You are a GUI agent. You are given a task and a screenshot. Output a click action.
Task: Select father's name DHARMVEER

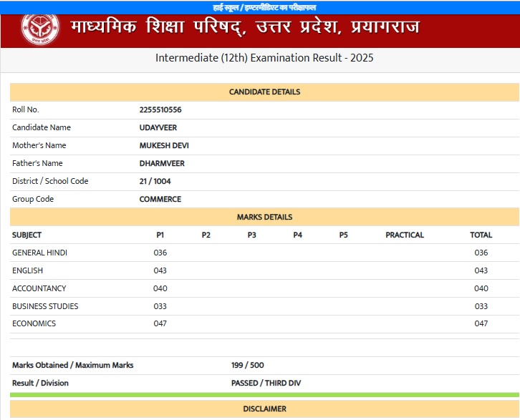pyautogui.click(x=162, y=163)
